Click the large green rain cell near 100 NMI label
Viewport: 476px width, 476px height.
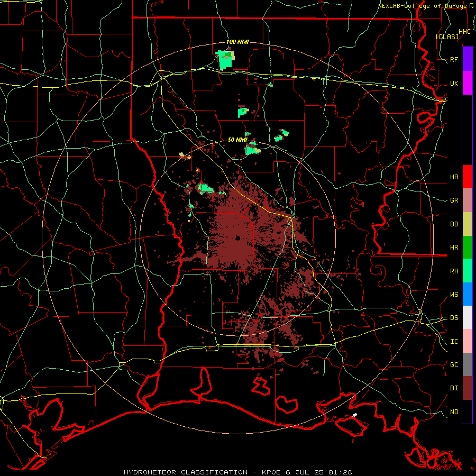click(x=225, y=60)
